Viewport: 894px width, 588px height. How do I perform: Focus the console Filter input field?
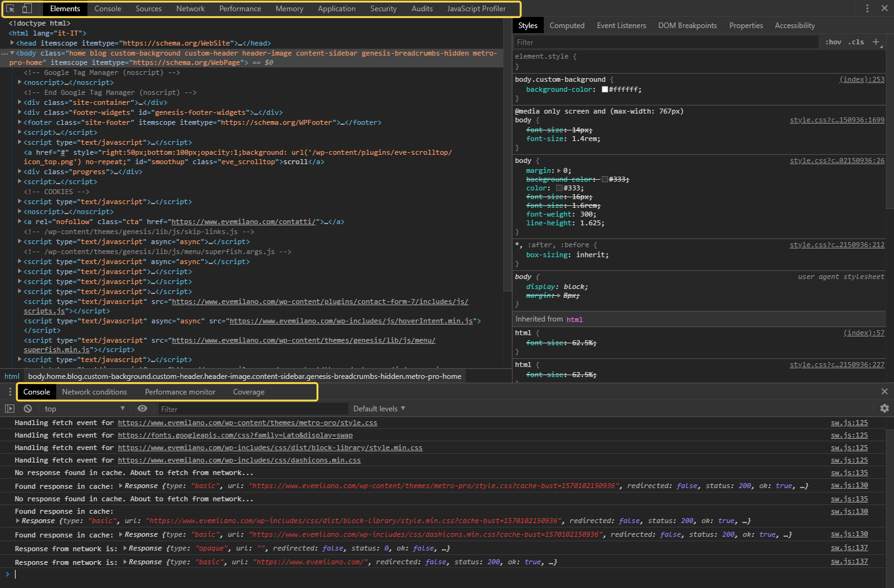pyautogui.click(x=252, y=409)
